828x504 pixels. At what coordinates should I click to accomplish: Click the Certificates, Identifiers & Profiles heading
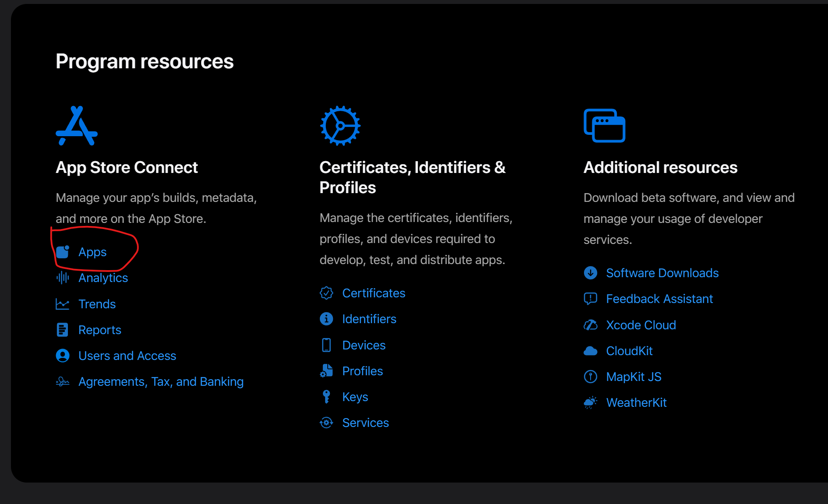413,177
